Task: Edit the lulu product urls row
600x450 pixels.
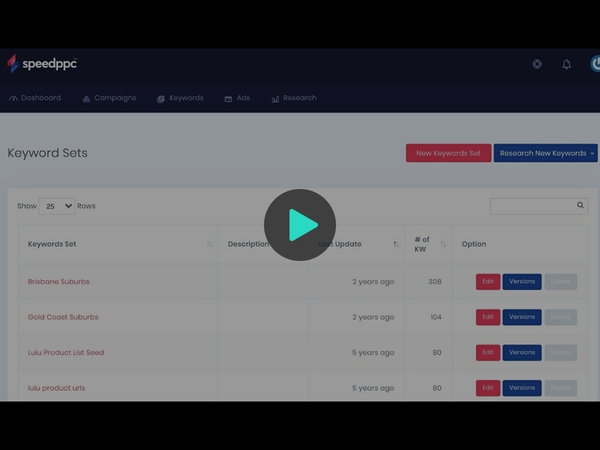Action: pos(488,388)
